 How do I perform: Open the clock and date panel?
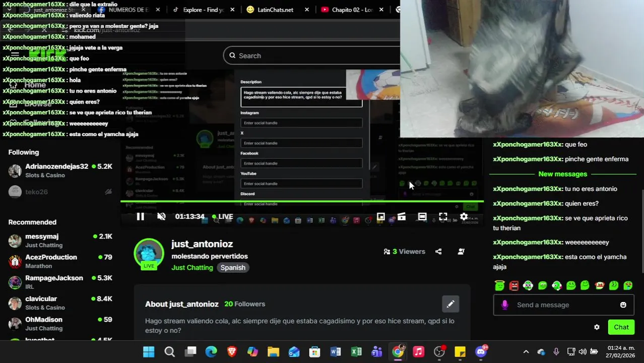click(621, 352)
